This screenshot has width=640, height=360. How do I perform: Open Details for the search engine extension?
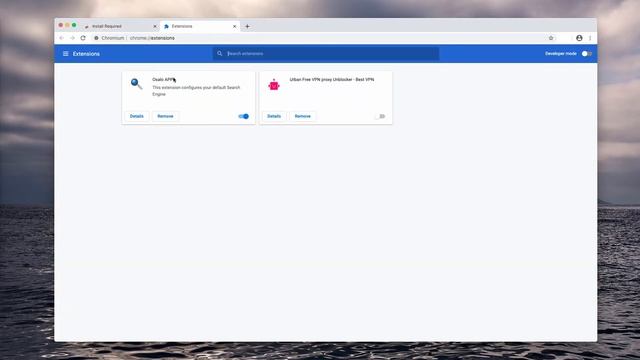(x=137, y=116)
